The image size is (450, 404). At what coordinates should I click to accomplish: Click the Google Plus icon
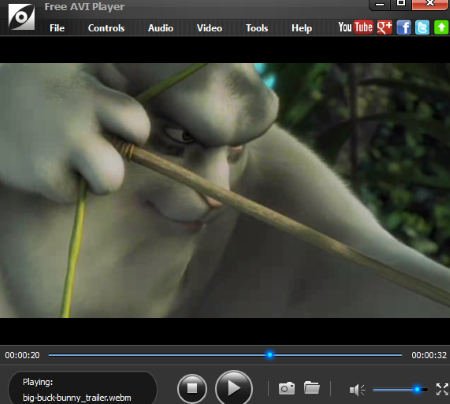[384, 27]
